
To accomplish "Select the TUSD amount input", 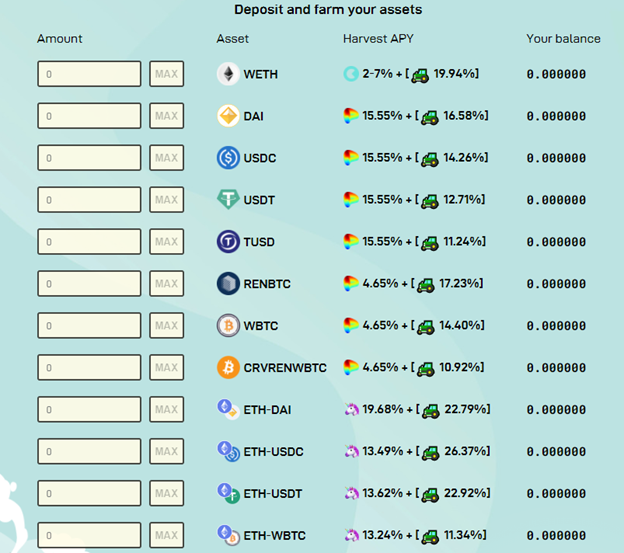I will 89,241.
